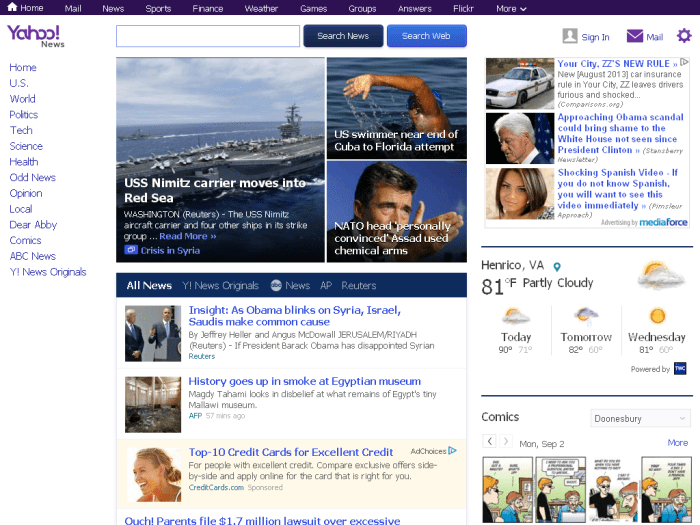Click the Home house icon in top bar

pos(12,7)
